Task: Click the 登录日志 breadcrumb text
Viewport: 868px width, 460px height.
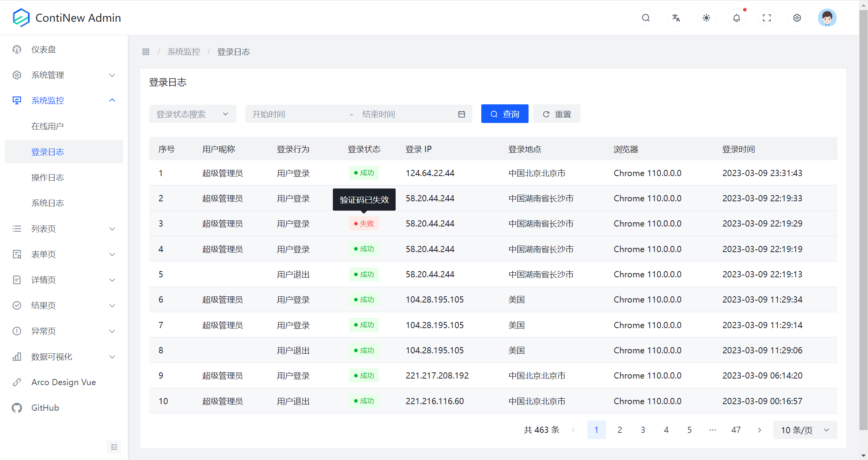Action: [233, 52]
